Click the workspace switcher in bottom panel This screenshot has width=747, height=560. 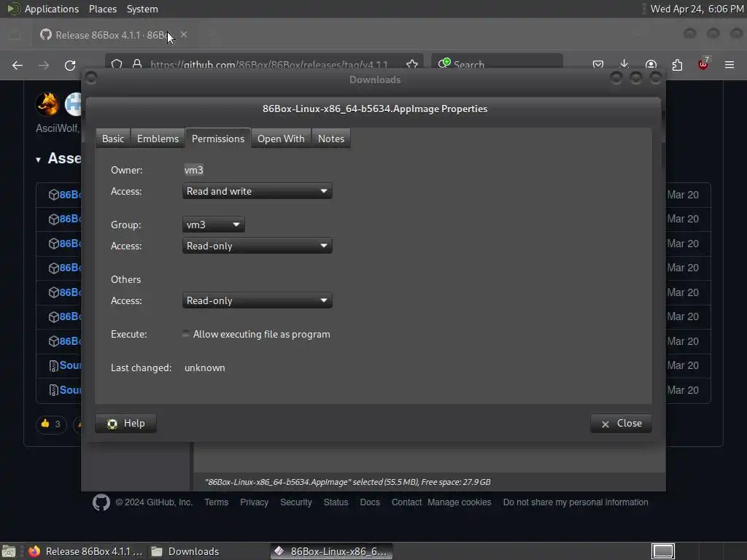click(663, 551)
